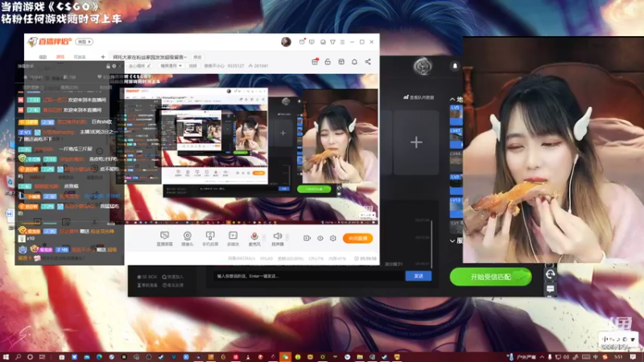The width and height of the screenshot is (644, 362).
Task: Click the mailbox icon in title bar
Action: (323, 42)
